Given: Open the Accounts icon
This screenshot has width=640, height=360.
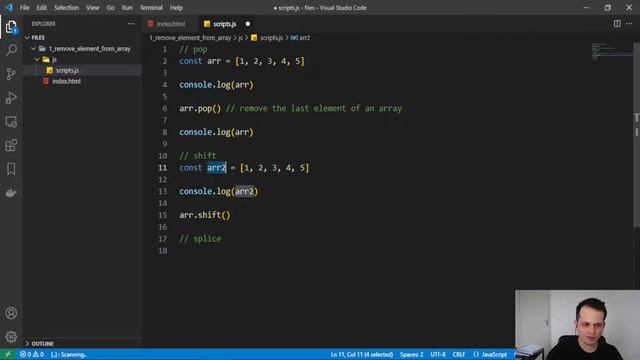Looking at the screenshot, I should [11, 313].
